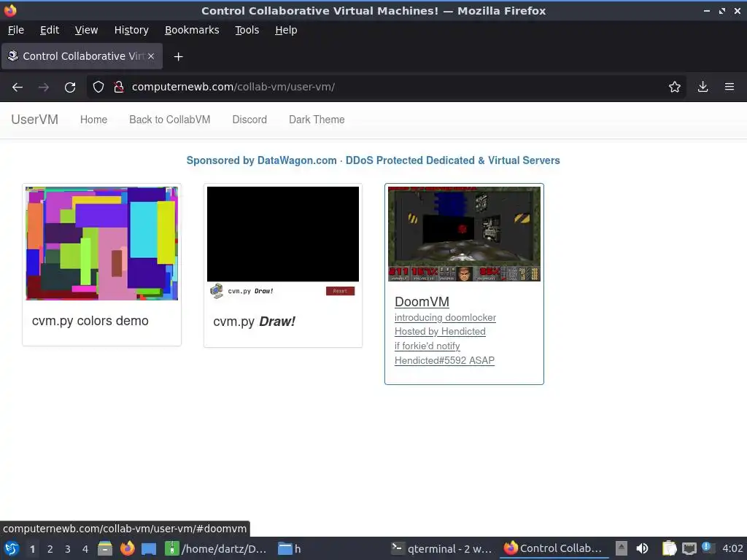Screen dimensions: 747x560
Task: Switch to virtual desktop 1
Action: (32, 549)
